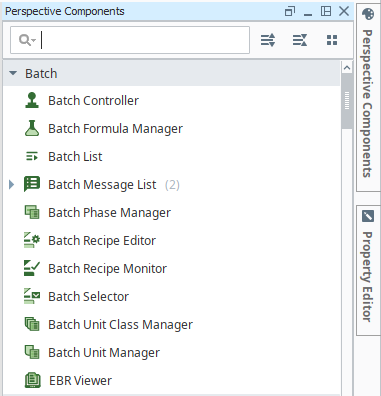Click the Batch Phase Manager icon

(32, 212)
